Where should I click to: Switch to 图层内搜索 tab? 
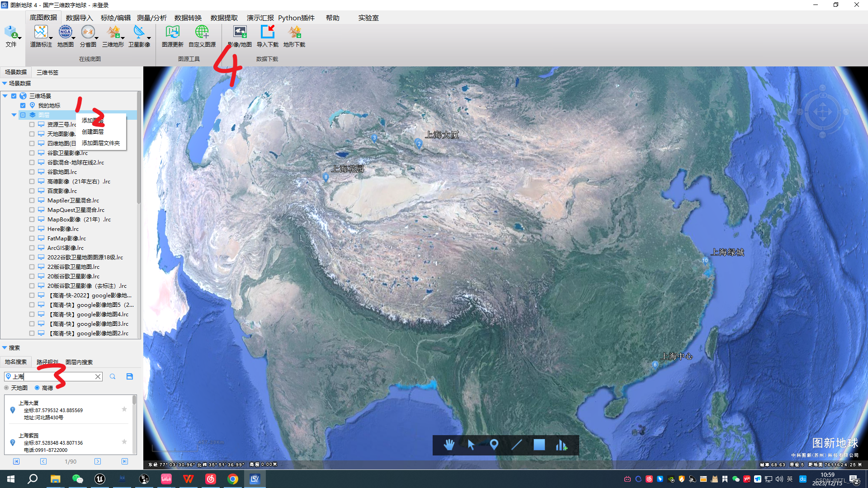click(x=79, y=362)
